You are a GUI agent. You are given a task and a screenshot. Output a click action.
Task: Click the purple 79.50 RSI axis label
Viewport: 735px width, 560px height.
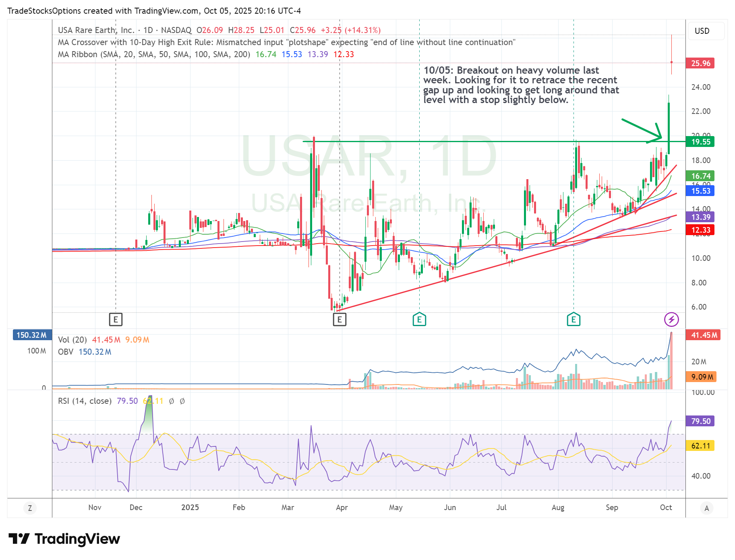(x=700, y=421)
